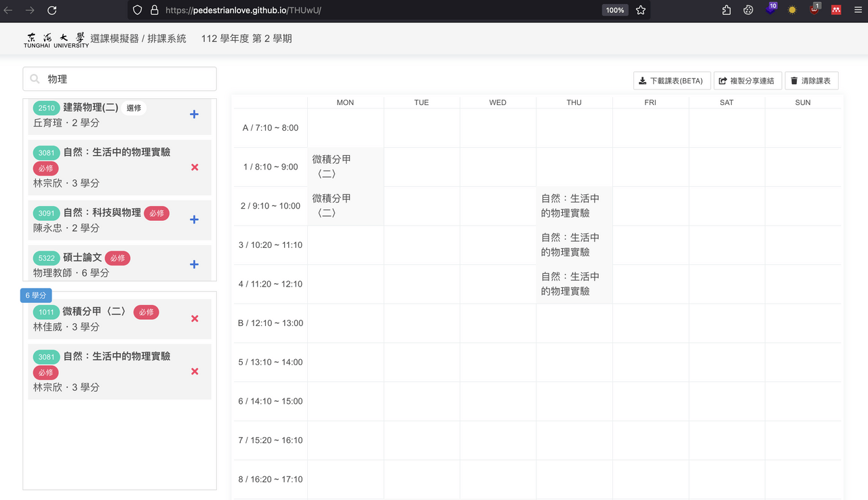Click the 6 學分 credits badge
The height and width of the screenshot is (500, 868).
pyautogui.click(x=36, y=295)
